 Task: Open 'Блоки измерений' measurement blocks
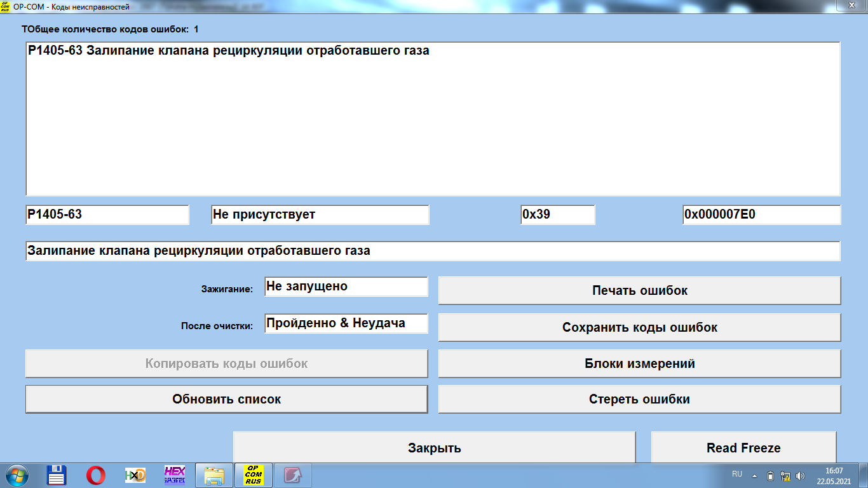639,363
